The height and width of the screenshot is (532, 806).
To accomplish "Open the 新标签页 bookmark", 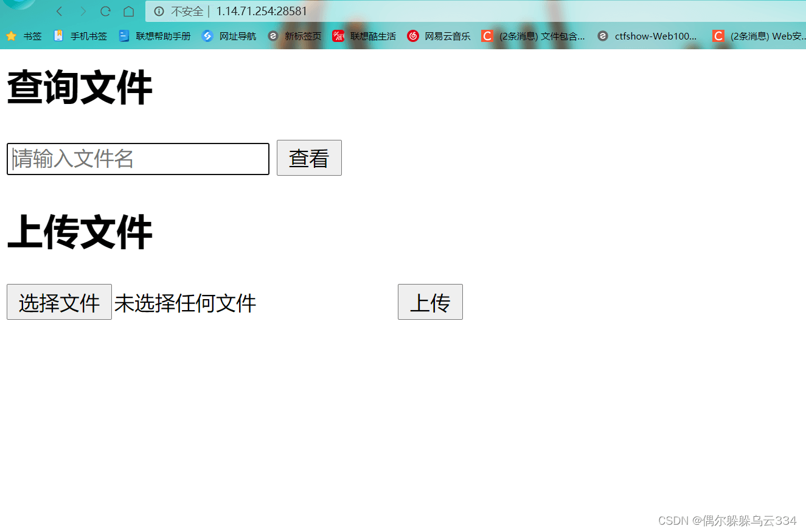I will pos(294,36).
